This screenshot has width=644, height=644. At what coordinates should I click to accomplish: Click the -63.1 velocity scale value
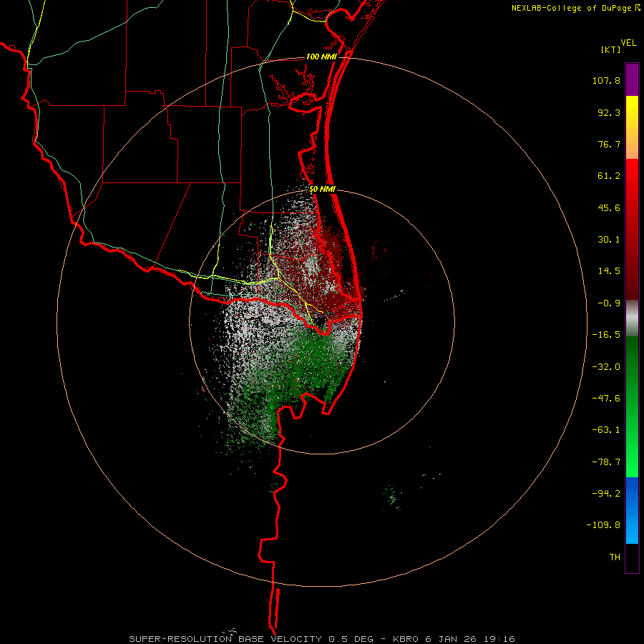click(x=606, y=430)
